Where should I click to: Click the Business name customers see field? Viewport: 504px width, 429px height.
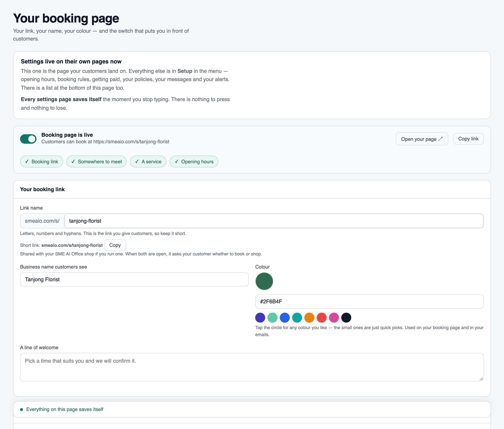[134, 280]
